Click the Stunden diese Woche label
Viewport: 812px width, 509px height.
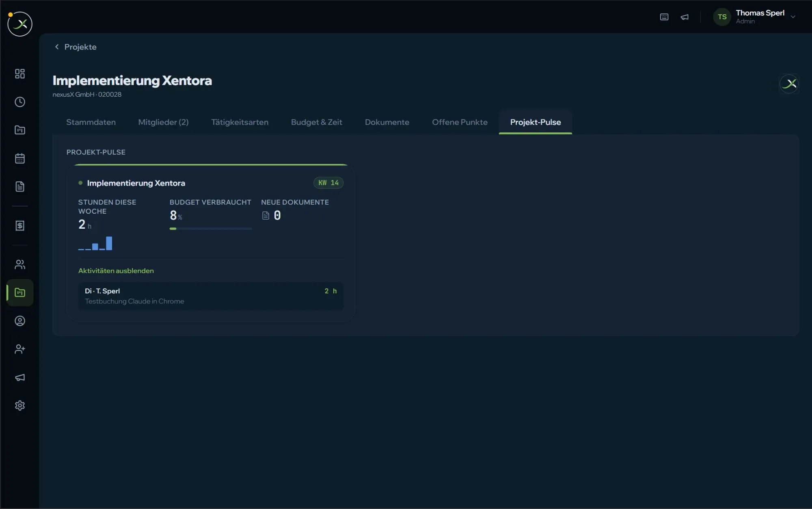[x=107, y=207]
